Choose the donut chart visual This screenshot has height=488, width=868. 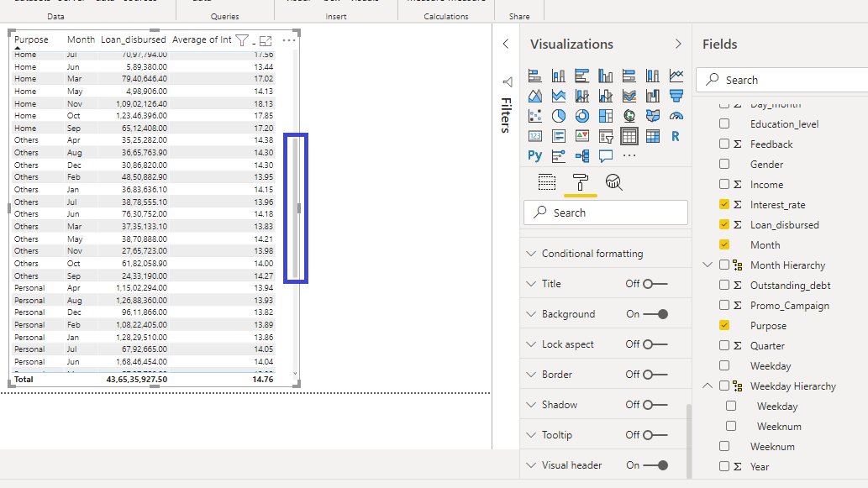[582, 116]
